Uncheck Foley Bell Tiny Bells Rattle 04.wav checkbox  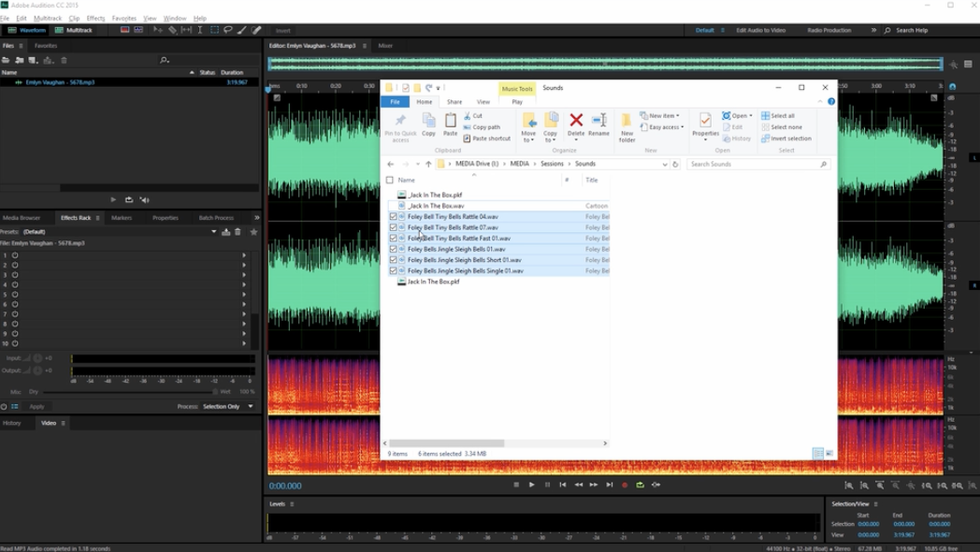[x=393, y=216]
